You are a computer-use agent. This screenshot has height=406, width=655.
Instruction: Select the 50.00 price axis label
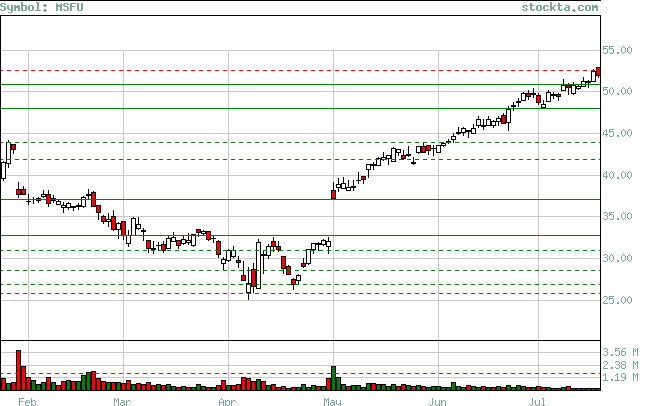[x=617, y=91]
